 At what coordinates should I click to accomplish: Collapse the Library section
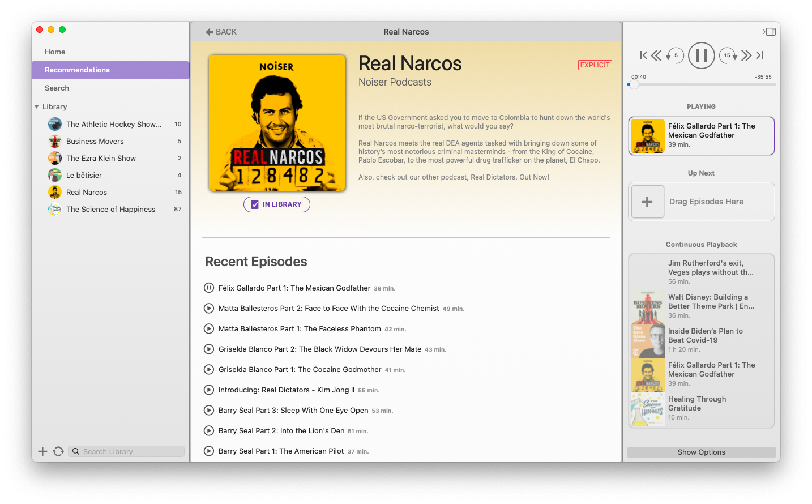37,106
